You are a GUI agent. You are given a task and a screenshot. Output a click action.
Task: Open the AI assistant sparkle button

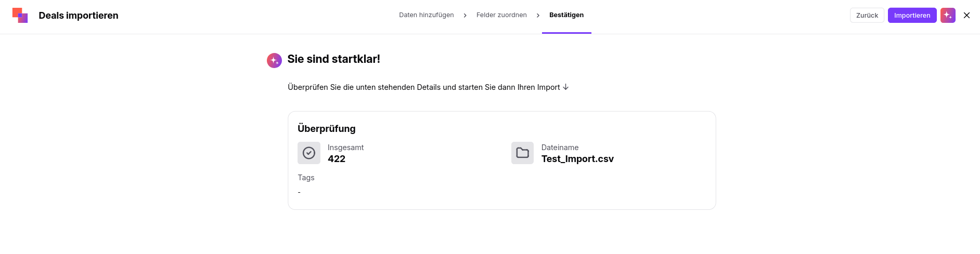(948, 15)
